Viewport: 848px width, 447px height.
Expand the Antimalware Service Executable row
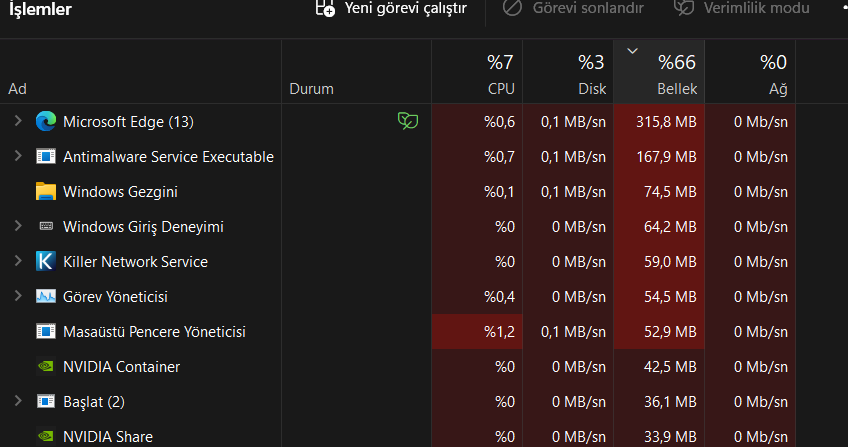[x=18, y=157]
